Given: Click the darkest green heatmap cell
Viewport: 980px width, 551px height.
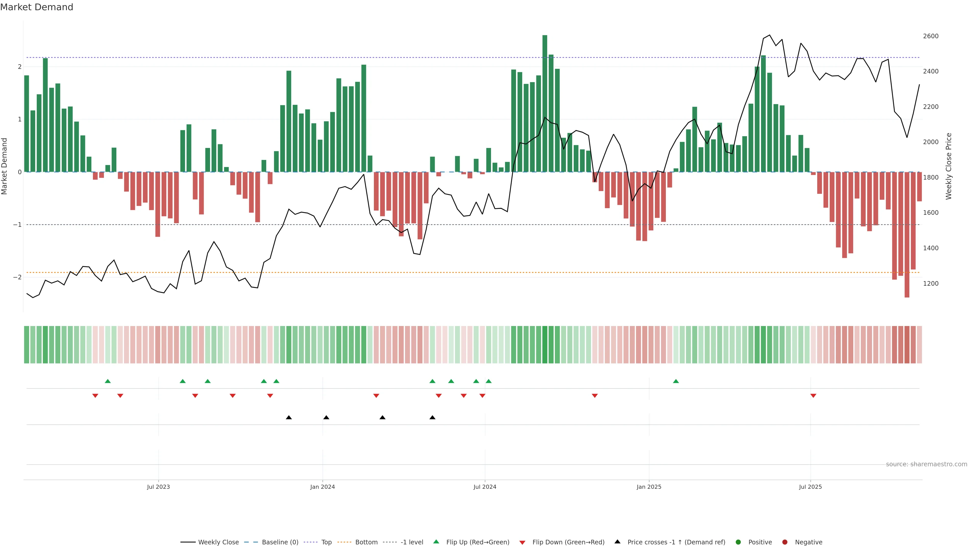Looking at the screenshot, I should (545, 345).
